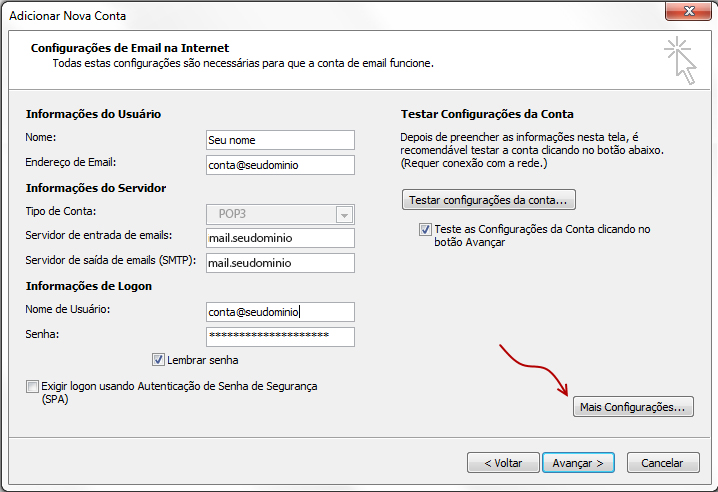Viewport: 718px width, 492px height.
Task: Click the Adicionar Nova Conta title bar
Action: [x=300, y=15]
